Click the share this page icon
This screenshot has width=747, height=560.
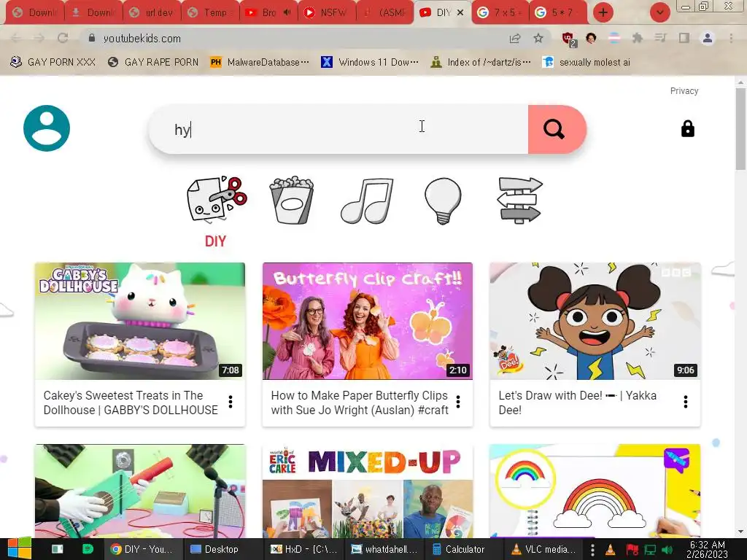pyautogui.click(x=515, y=38)
